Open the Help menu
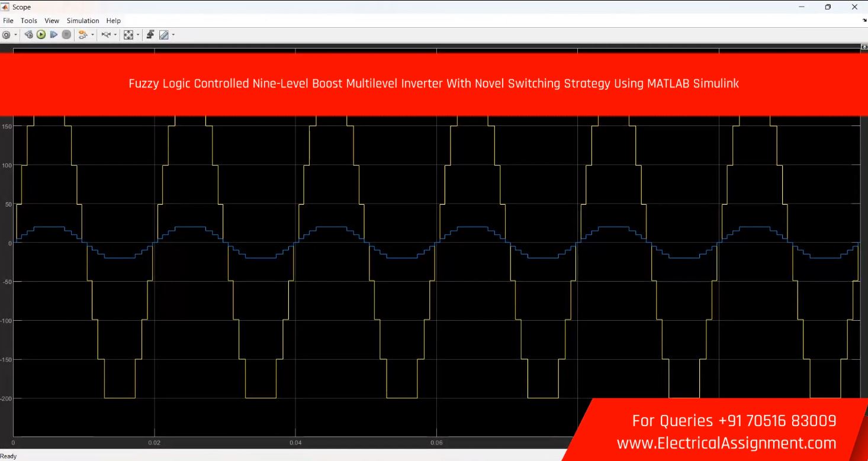The image size is (868, 461). 113,21
